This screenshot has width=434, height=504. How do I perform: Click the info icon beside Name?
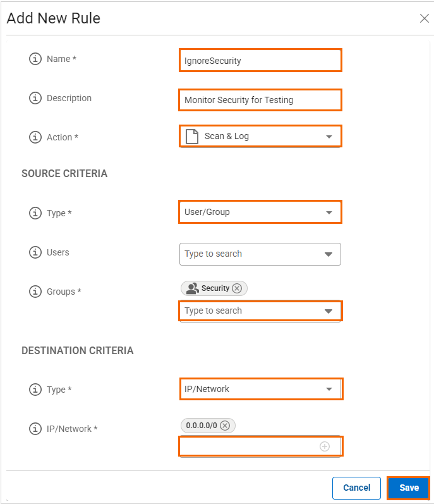pos(35,59)
